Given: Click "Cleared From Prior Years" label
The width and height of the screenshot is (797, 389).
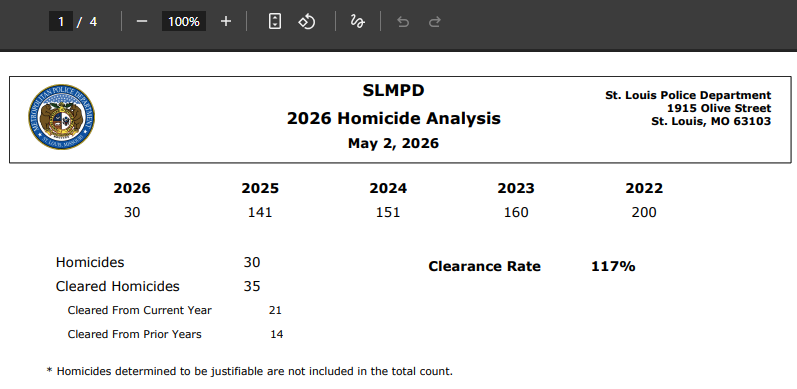Looking at the screenshot, I should (135, 334).
